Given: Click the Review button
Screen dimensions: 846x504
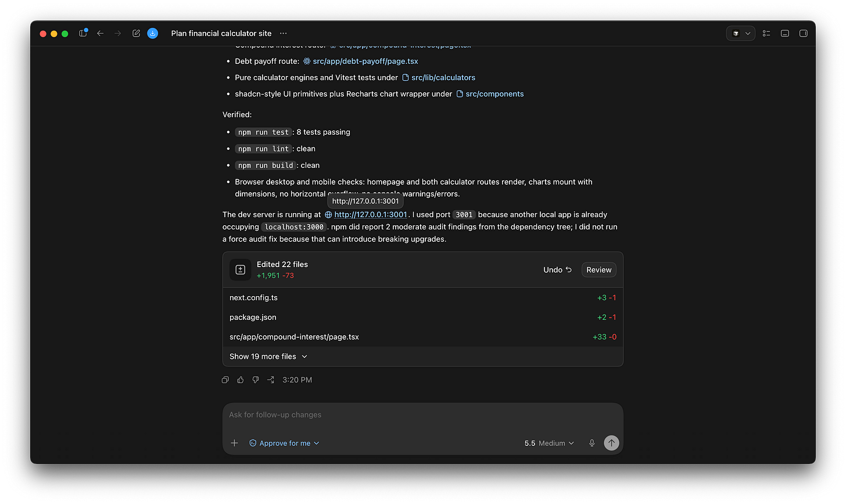Looking at the screenshot, I should pyautogui.click(x=598, y=269).
